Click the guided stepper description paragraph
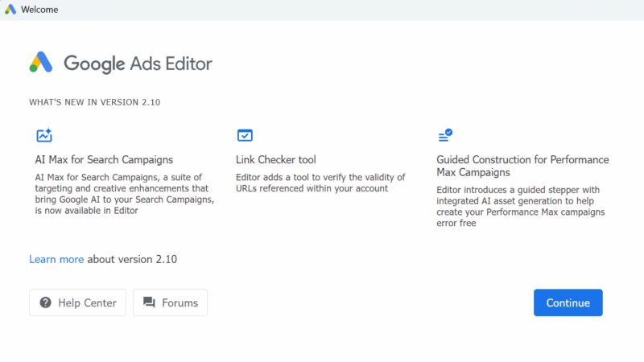Image resolution: width=644 pixels, height=362 pixels. coord(520,207)
